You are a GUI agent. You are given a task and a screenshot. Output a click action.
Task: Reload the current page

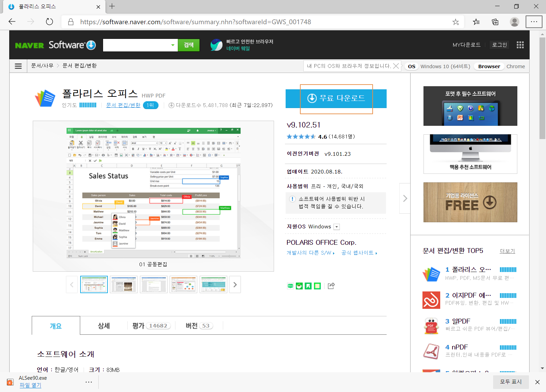click(49, 22)
